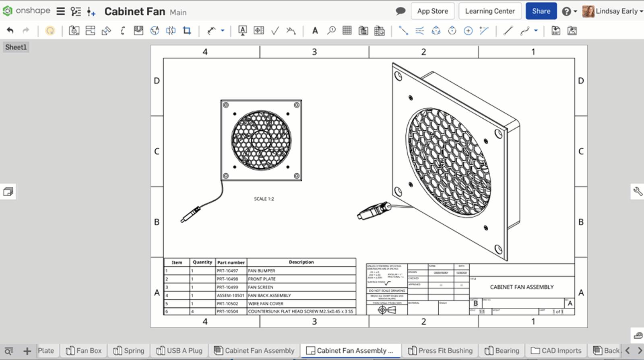Viewport: 644px width, 360px height.
Task: Select the circle centermark tool
Action: coord(468,31)
